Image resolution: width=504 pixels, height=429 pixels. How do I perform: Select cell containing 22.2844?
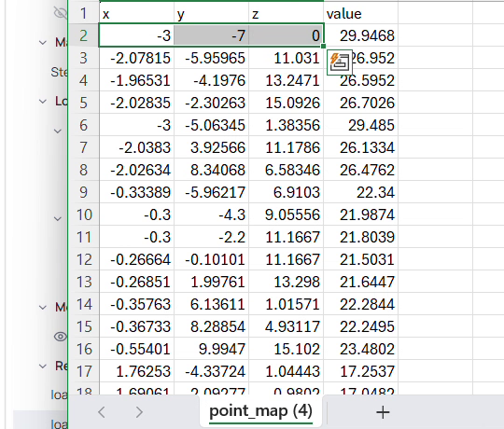360,304
